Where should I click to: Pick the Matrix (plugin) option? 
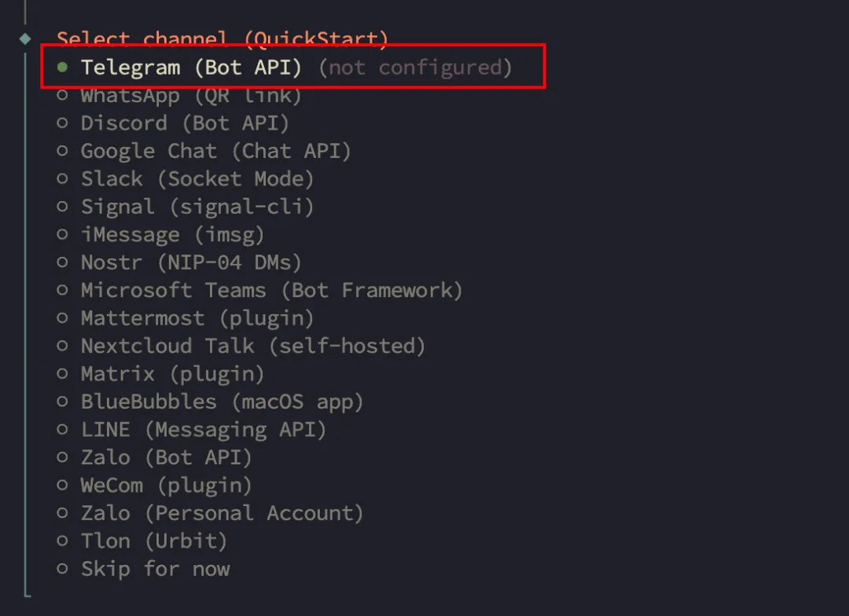[x=172, y=374]
